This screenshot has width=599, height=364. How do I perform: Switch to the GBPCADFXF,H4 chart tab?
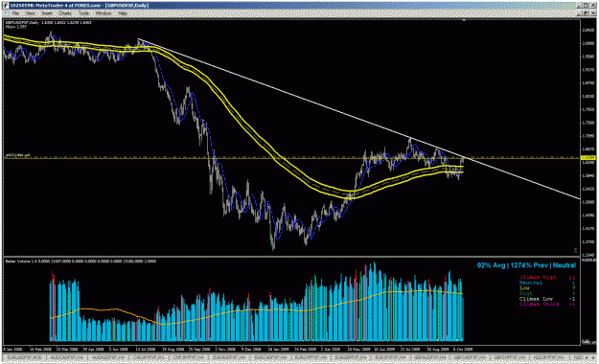[470, 357]
